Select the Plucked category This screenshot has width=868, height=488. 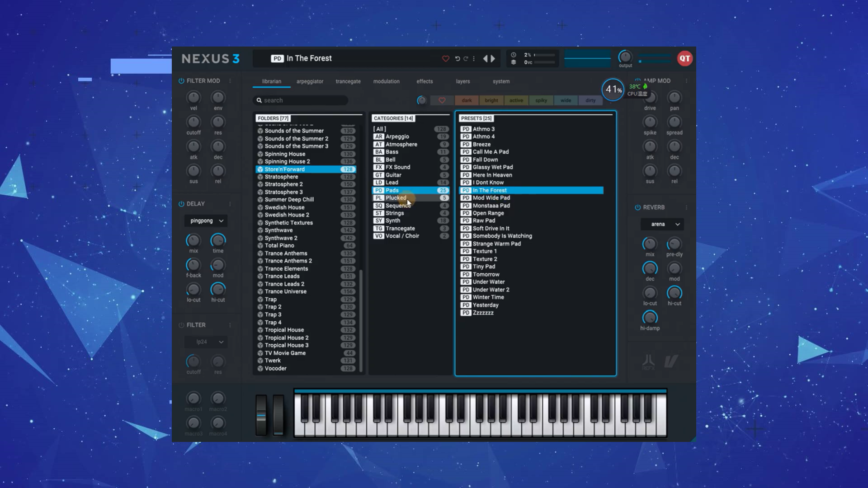click(410, 198)
